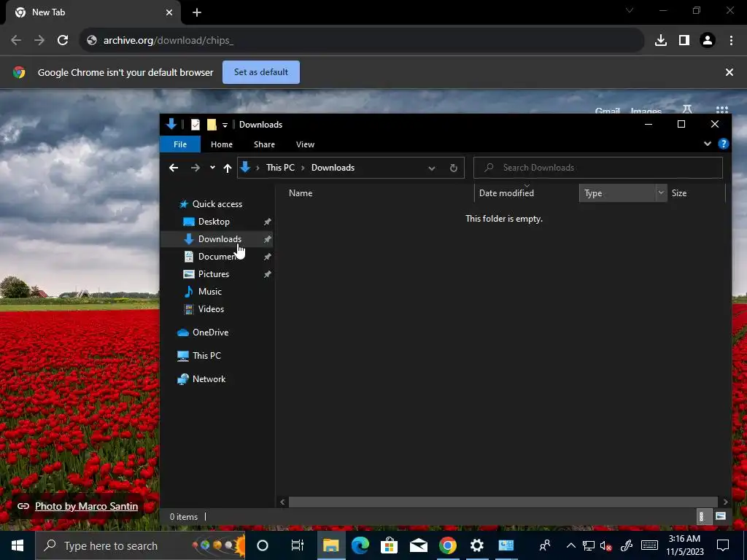Viewport: 747px width, 560px height.
Task: Click scroll right arrow in file list
Action: click(x=725, y=502)
